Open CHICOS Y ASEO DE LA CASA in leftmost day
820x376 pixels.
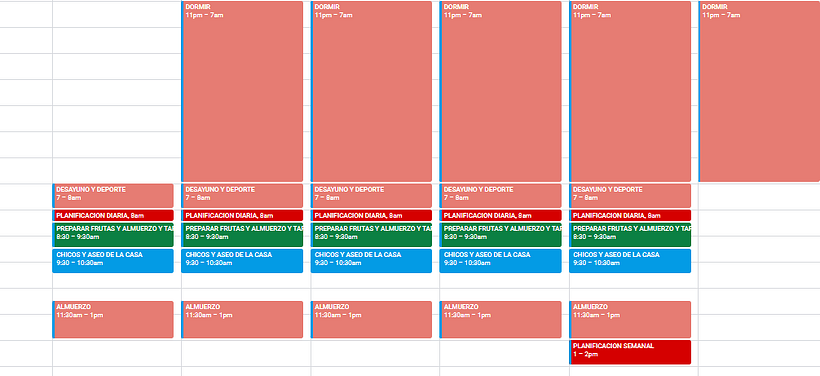113,261
